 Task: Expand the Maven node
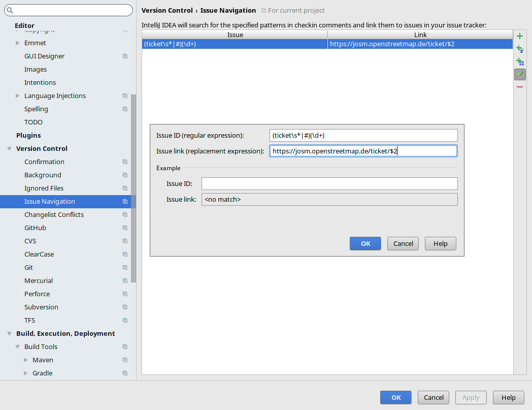pos(26,360)
